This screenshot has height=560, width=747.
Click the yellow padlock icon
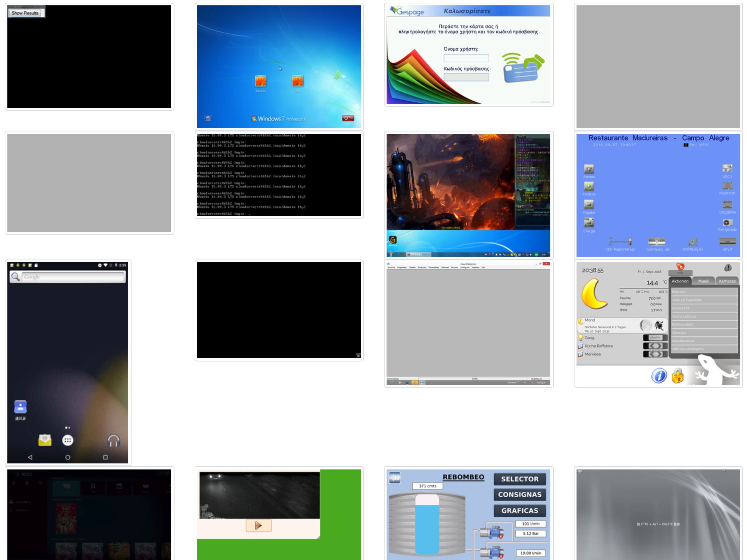click(x=678, y=376)
